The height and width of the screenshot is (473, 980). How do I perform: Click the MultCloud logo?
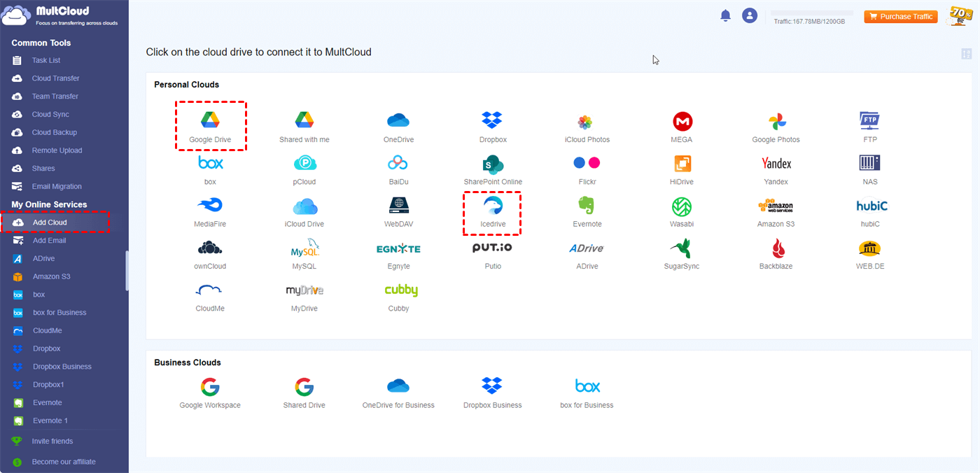point(61,15)
